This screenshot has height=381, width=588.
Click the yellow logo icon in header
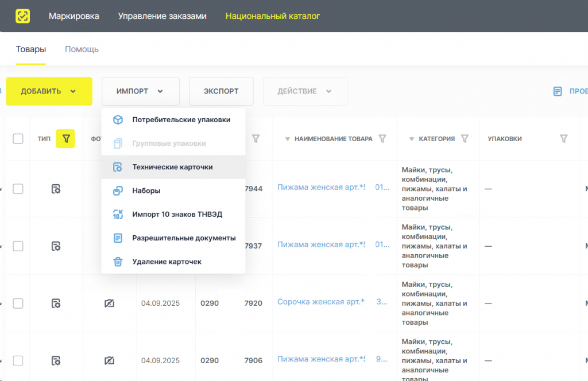pyautogui.click(x=24, y=16)
